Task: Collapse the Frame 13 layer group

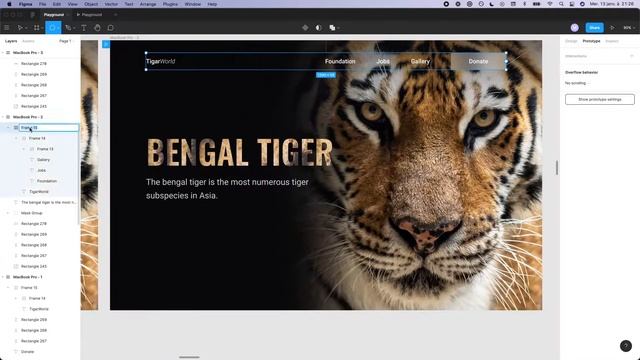Action: click(x=24, y=149)
